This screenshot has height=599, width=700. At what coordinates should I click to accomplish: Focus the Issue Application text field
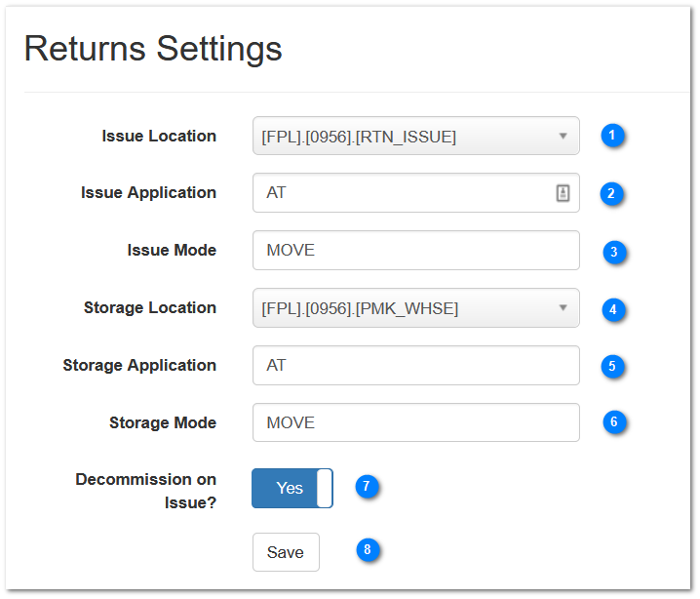[416, 192]
